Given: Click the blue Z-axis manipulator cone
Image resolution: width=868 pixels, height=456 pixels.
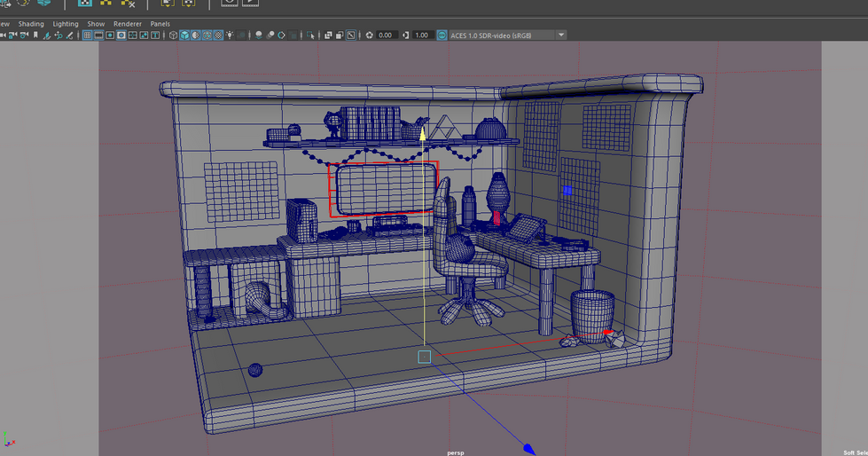Looking at the screenshot, I should click(528, 448).
